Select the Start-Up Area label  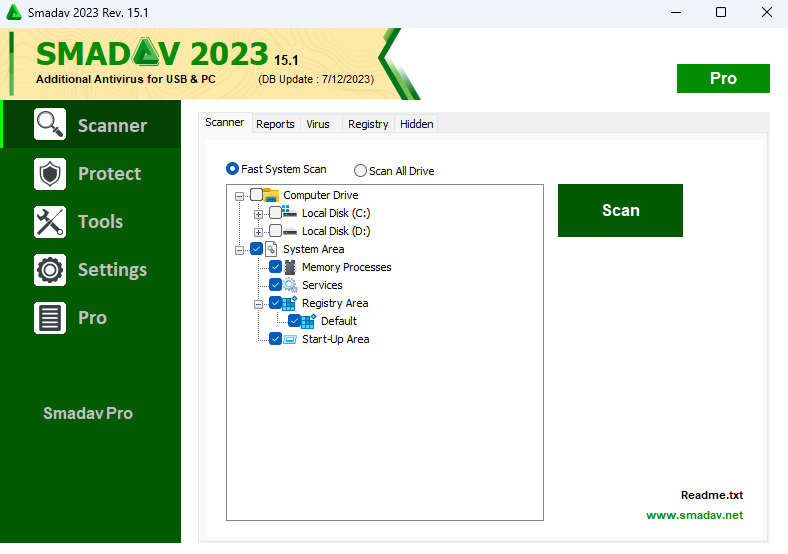tap(336, 339)
